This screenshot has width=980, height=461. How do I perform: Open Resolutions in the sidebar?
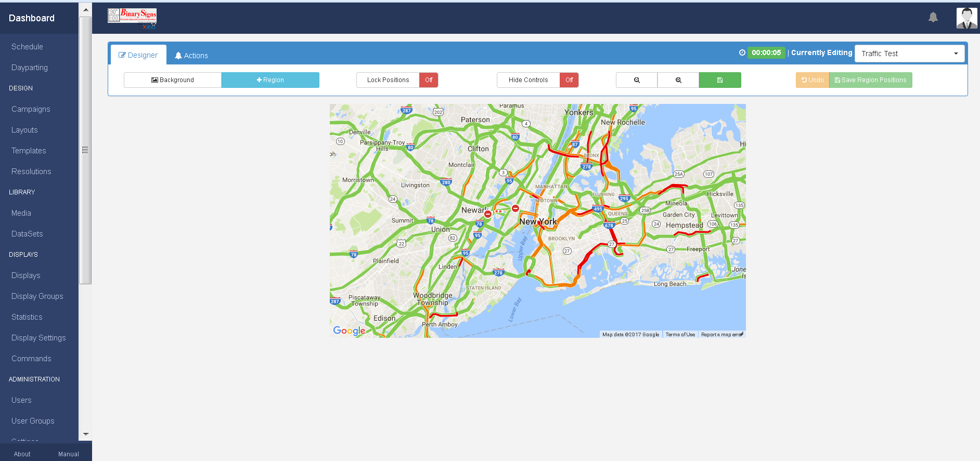coord(31,172)
